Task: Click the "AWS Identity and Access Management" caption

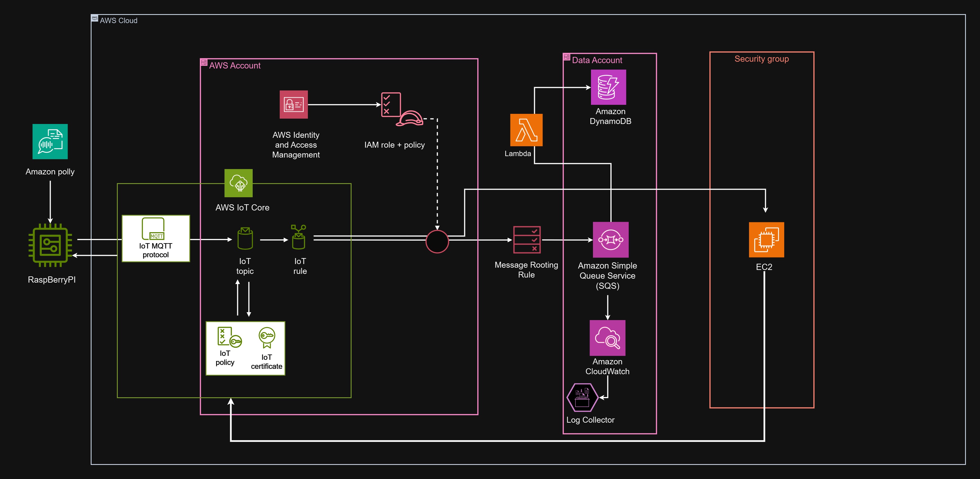Action: pos(296,145)
